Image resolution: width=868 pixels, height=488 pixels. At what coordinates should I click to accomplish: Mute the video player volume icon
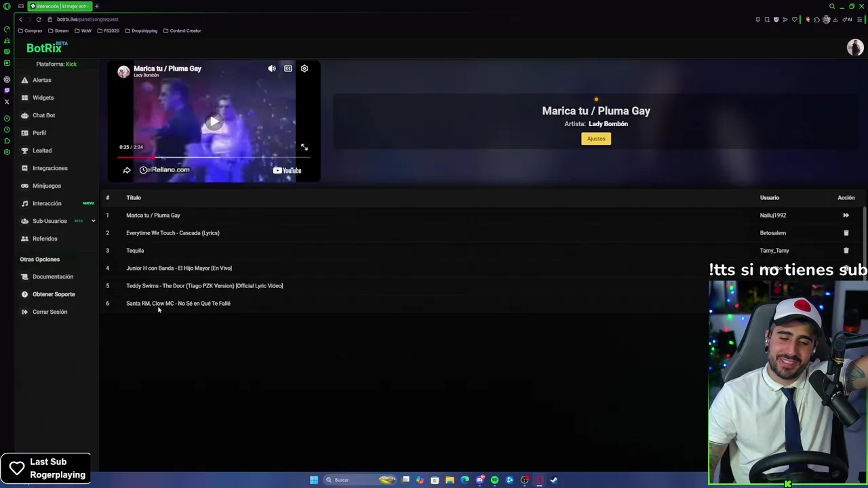pyautogui.click(x=271, y=68)
